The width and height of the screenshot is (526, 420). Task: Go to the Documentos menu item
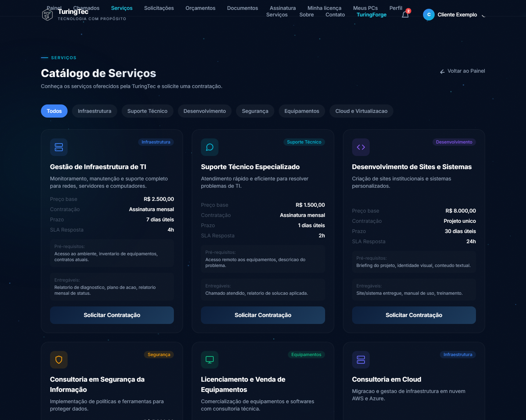(243, 8)
